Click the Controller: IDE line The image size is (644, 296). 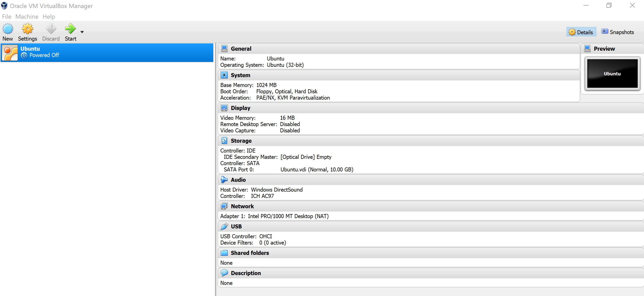(238, 151)
